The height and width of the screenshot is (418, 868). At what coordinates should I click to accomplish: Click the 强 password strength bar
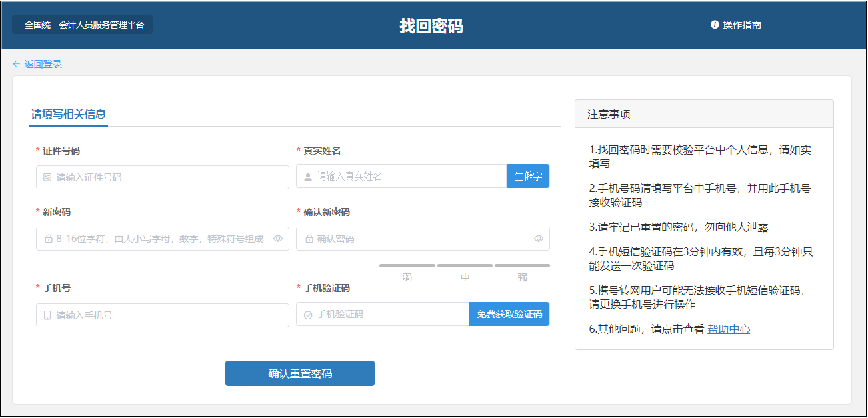[522, 266]
